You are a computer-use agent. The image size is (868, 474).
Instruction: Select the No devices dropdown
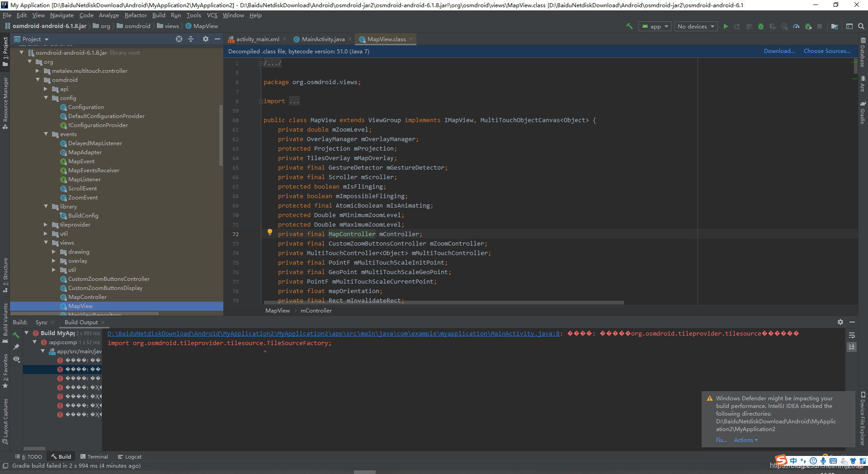[x=695, y=26]
